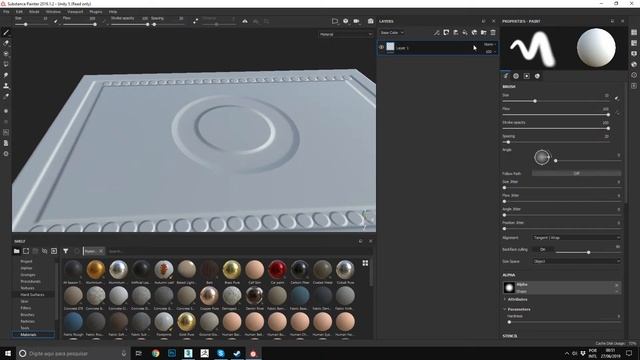Toggle pen pressure for Flow in Properties
Viewport: 640px width, 360px height.
pos(617,112)
